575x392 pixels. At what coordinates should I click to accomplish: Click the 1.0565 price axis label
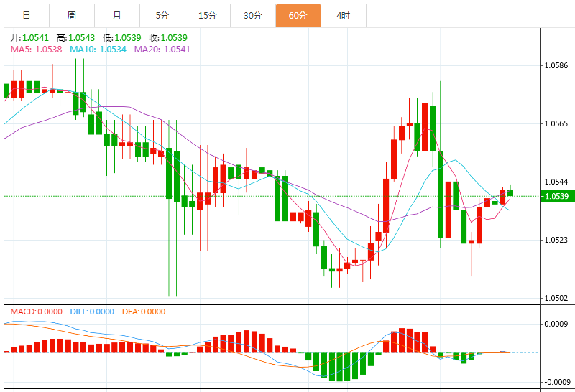(x=556, y=123)
